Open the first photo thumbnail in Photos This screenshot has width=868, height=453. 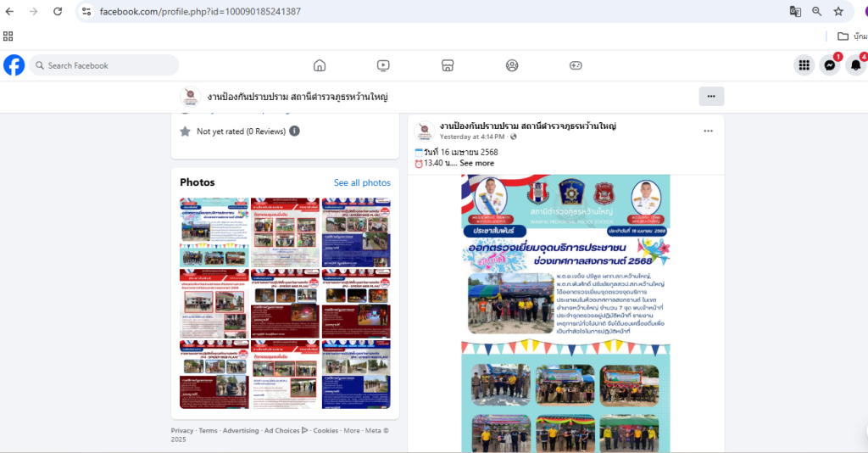(x=214, y=233)
